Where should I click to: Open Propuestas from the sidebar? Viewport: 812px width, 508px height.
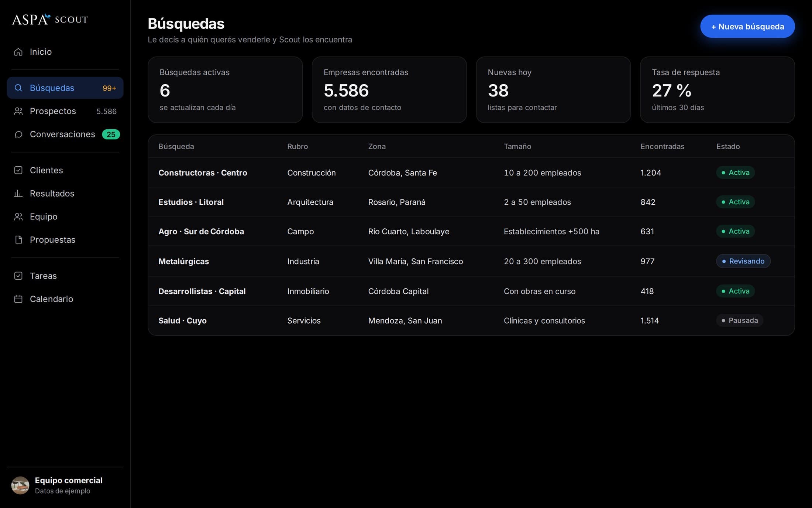point(65,240)
